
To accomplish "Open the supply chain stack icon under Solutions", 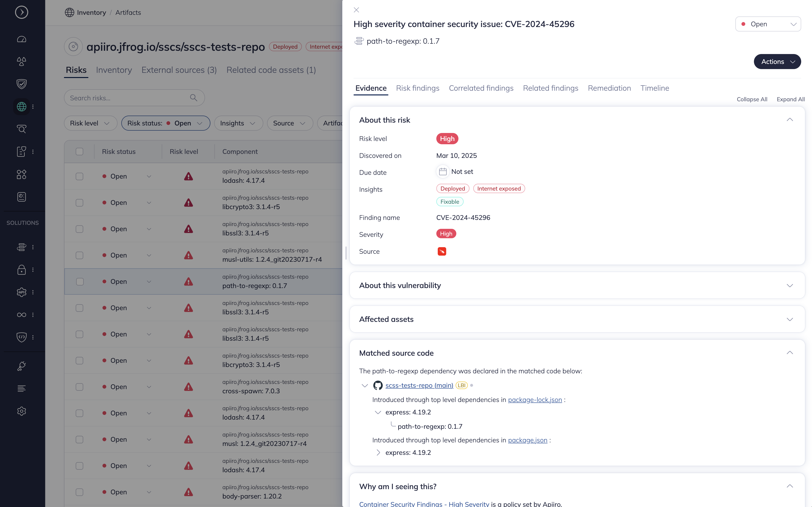I will (x=21, y=247).
